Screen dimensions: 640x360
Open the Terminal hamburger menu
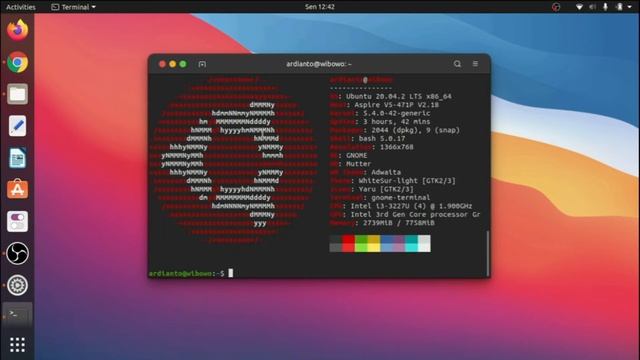point(475,64)
